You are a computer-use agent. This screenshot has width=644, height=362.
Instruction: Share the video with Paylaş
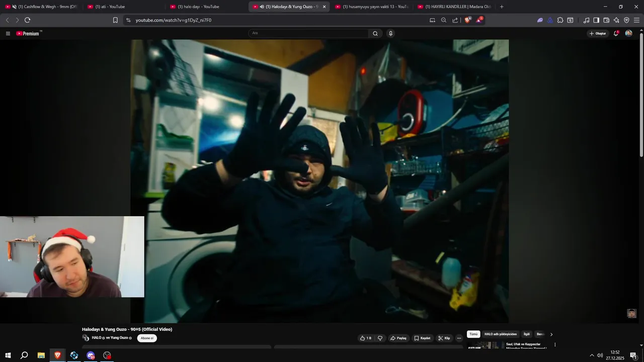coord(398,338)
